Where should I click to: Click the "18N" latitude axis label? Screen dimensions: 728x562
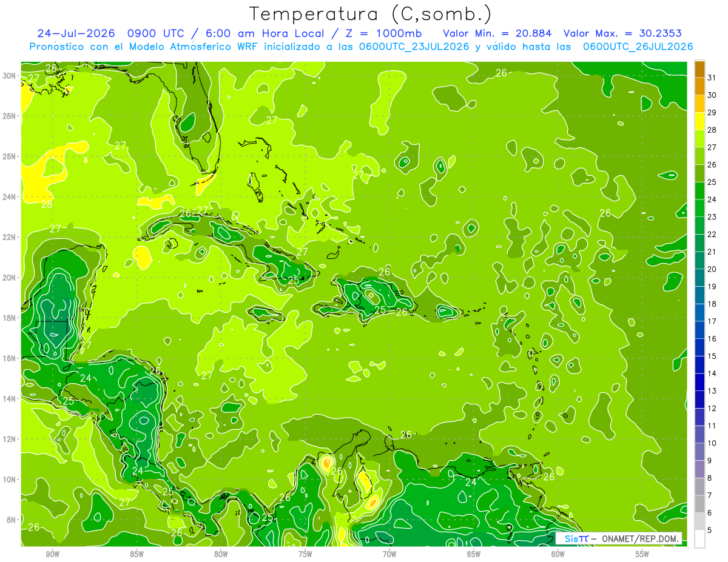click(x=9, y=318)
